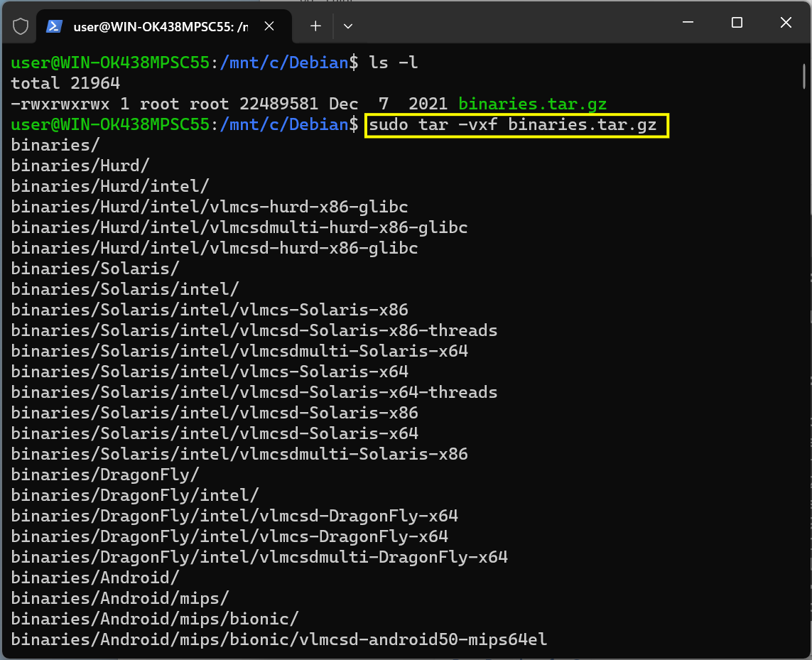Click the file size 22489581
The width and height of the screenshot is (812, 660).
(278, 104)
